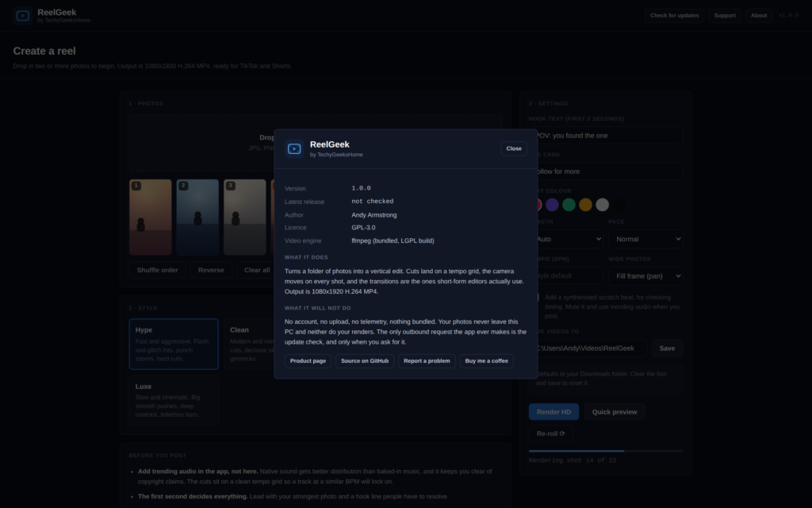The height and width of the screenshot is (508, 812).
Task: Open the About item in the header
Action: (x=759, y=16)
